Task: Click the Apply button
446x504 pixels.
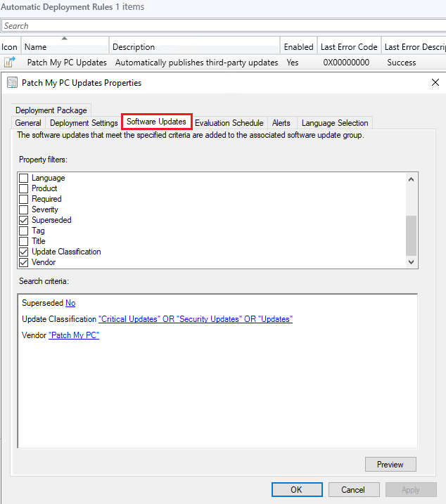Action: (411, 489)
